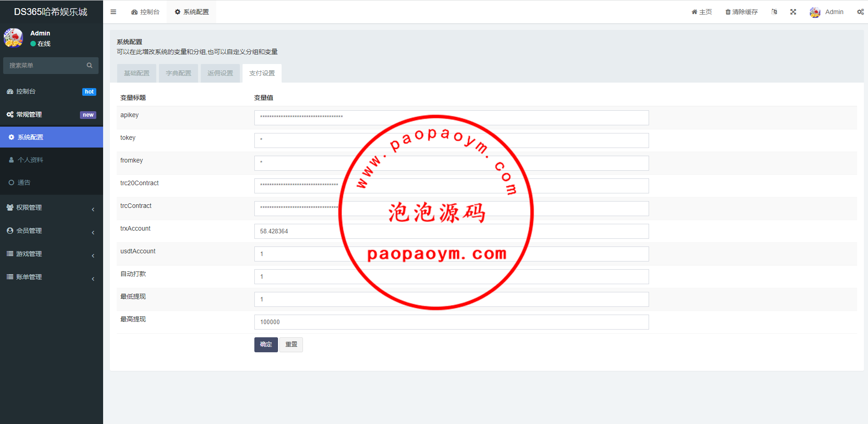Image resolution: width=868 pixels, height=424 pixels.
Task: Click the Admin avatar in the sidebar
Action: tap(13, 38)
